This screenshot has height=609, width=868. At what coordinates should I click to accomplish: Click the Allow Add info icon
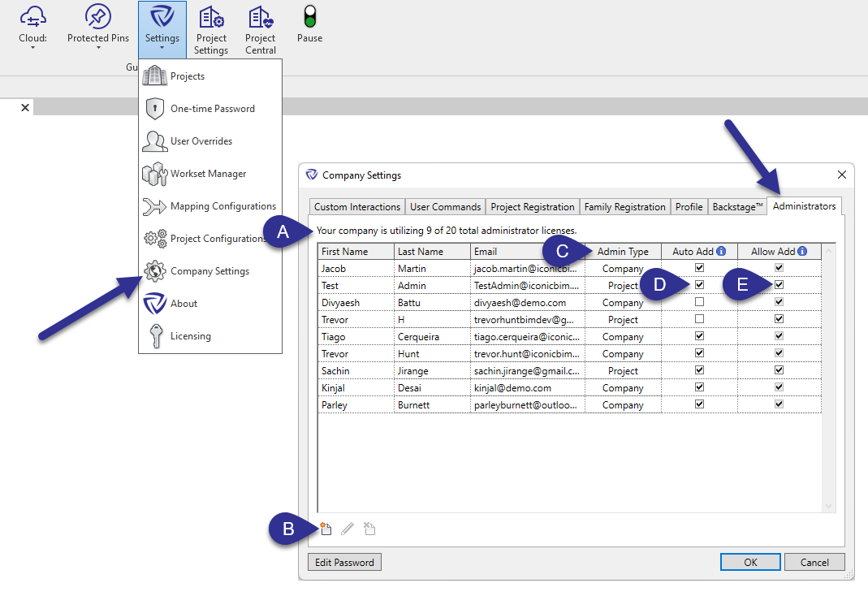[x=802, y=252]
